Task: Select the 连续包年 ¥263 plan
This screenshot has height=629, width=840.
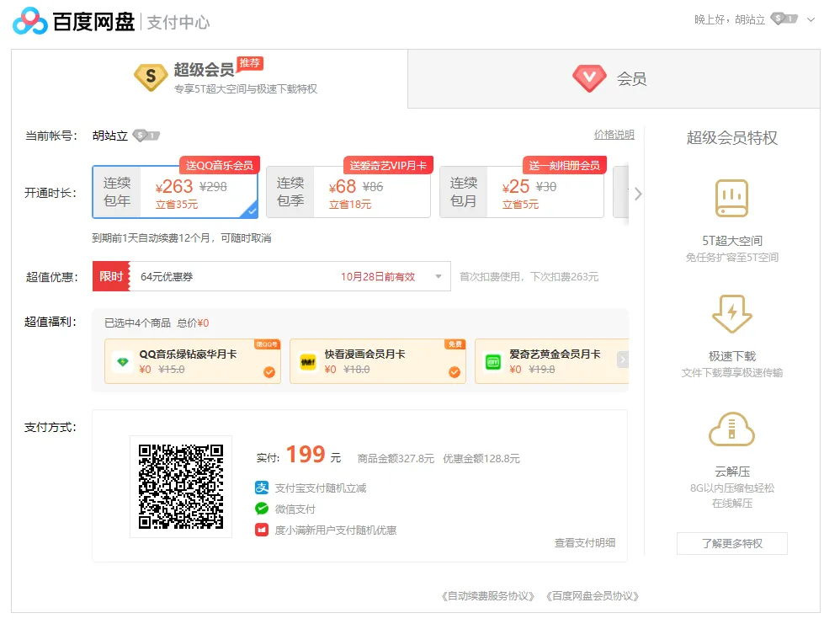Action: coord(175,192)
